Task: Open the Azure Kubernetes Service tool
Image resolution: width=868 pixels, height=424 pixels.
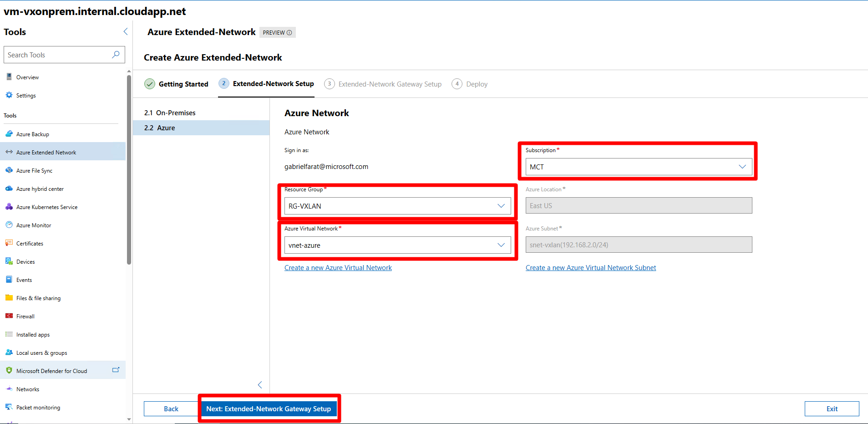Action: (x=46, y=207)
